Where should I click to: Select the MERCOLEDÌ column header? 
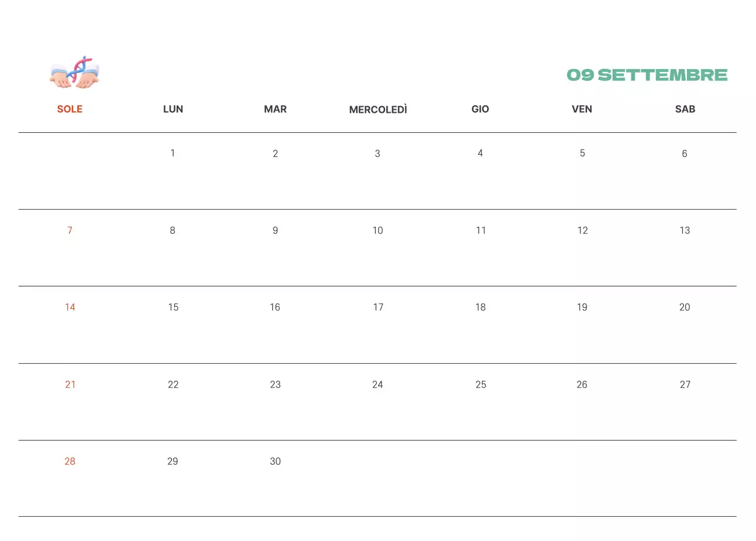pyautogui.click(x=378, y=110)
